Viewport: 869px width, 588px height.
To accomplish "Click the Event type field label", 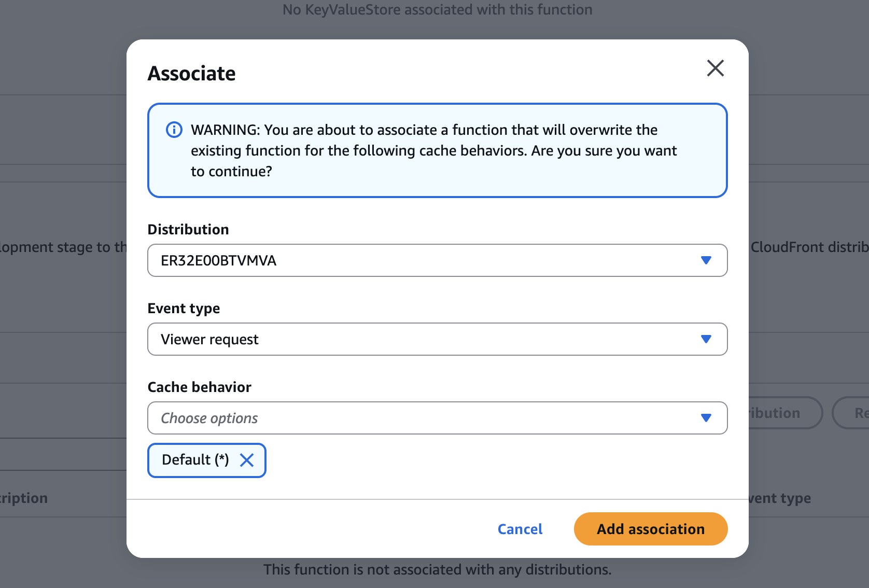I will tap(184, 308).
